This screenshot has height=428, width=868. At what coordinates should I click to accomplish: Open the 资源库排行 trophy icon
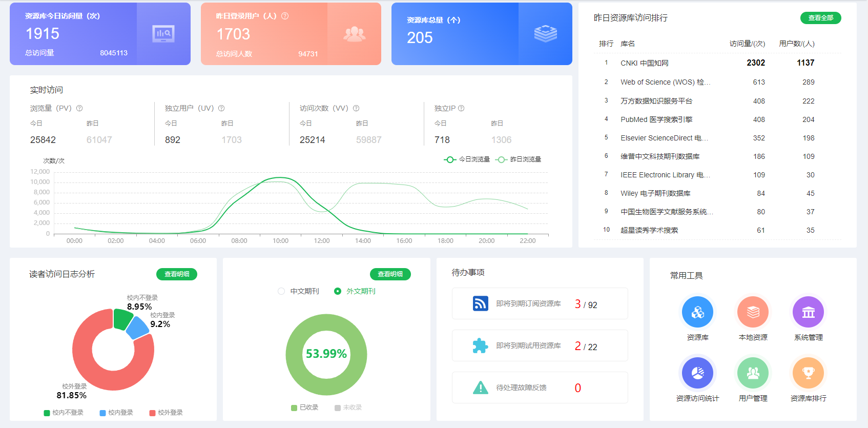[x=808, y=373]
